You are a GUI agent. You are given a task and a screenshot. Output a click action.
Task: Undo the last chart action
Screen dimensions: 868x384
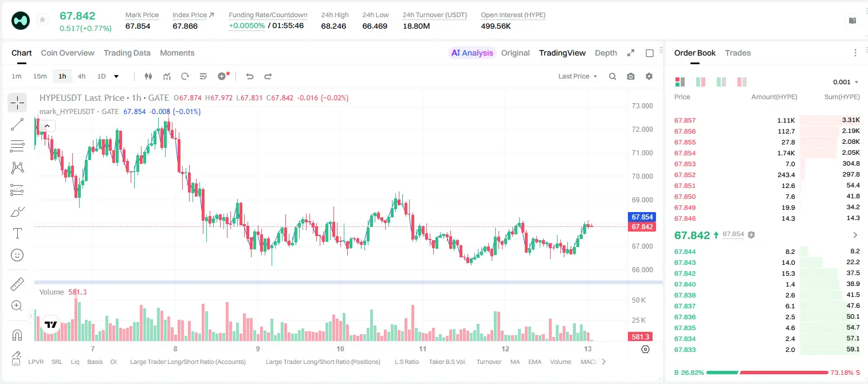point(249,76)
